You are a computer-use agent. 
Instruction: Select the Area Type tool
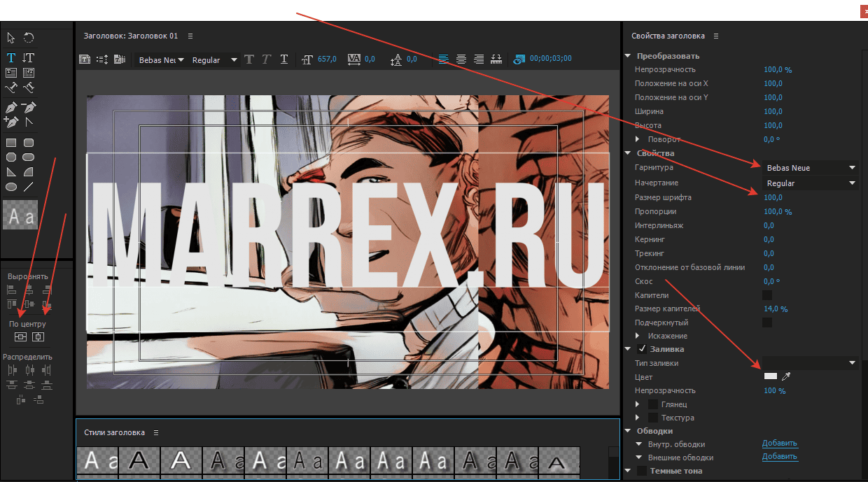pyautogui.click(x=11, y=72)
